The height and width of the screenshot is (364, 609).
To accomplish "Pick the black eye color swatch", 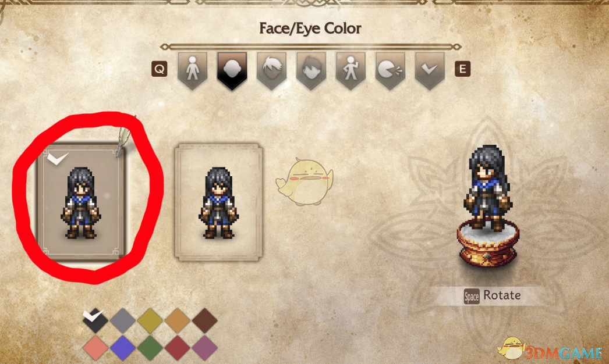I will pos(95,321).
